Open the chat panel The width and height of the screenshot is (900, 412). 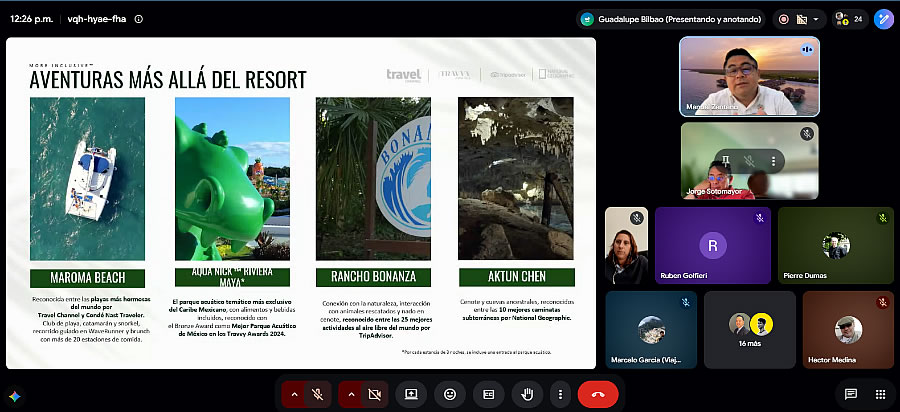(851, 394)
